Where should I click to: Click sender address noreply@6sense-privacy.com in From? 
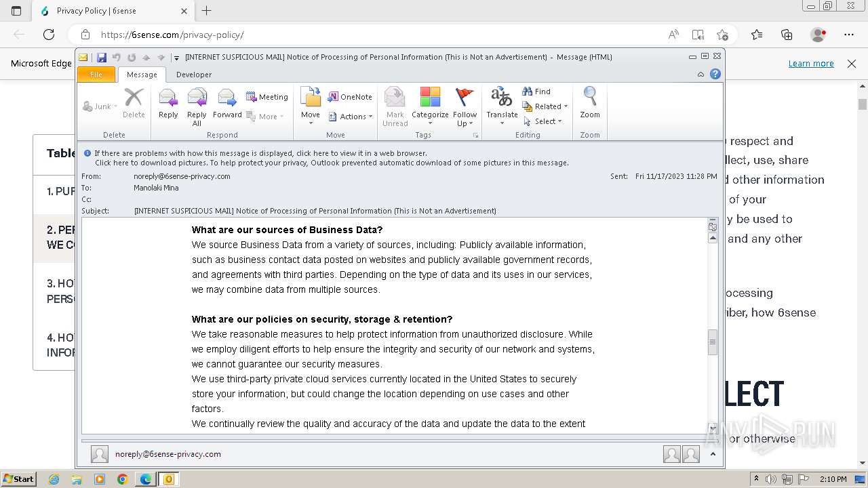[x=182, y=176]
